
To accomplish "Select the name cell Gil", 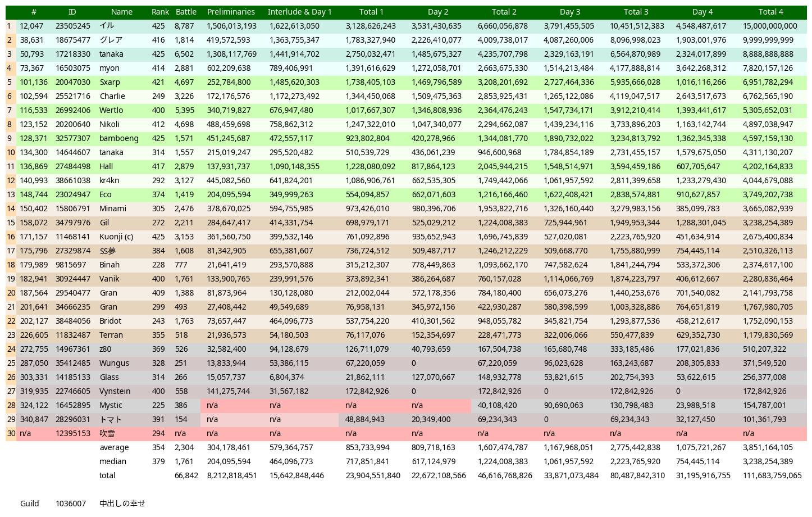I will click(x=104, y=223).
